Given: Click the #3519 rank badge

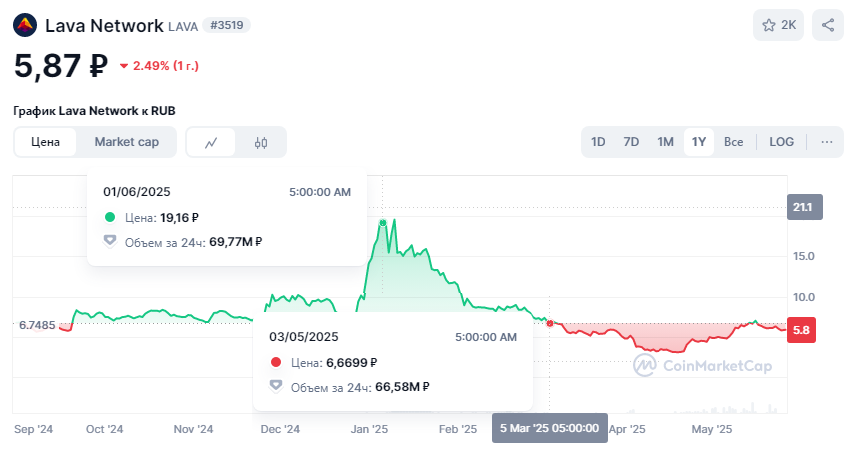Looking at the screenshot, I should point(227,25).
